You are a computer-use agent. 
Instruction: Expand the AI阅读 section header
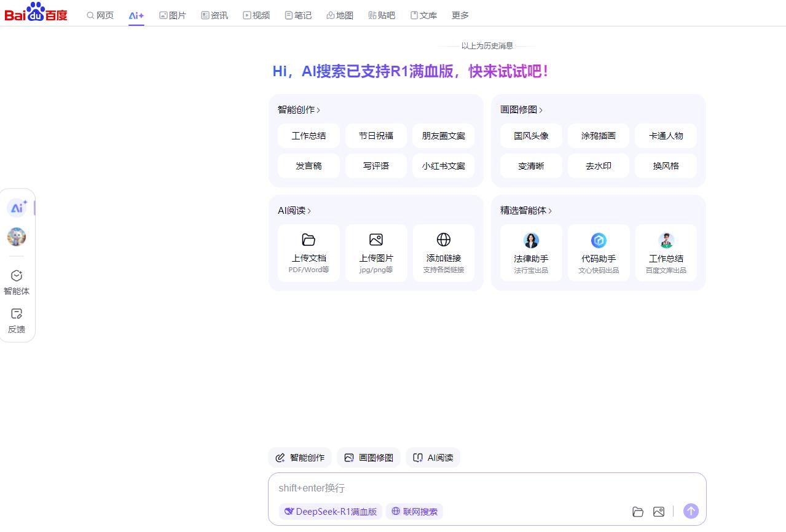click(294, 210)
